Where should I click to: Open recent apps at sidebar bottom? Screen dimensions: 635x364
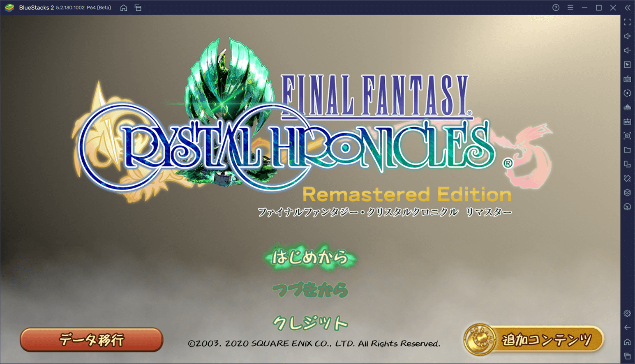pos(627,356)
